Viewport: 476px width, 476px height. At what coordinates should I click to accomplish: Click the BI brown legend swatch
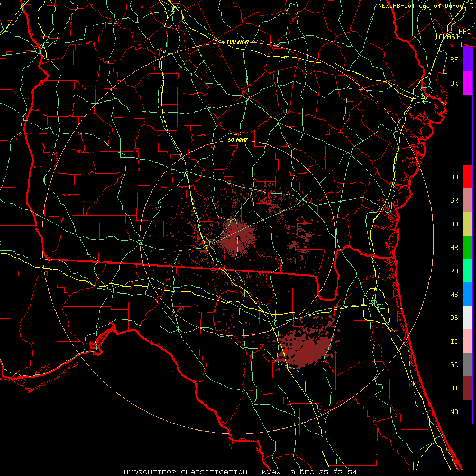(467, 388)
